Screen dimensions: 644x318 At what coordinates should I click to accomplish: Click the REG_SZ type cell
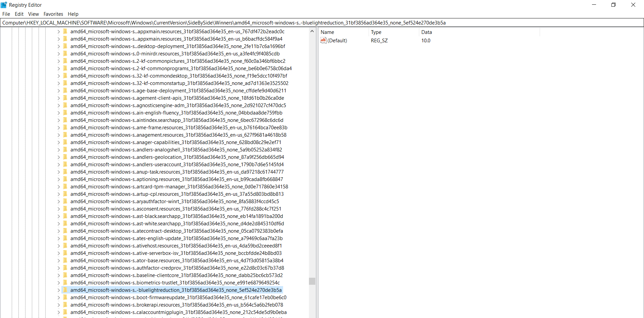click(x=379, y=41)
